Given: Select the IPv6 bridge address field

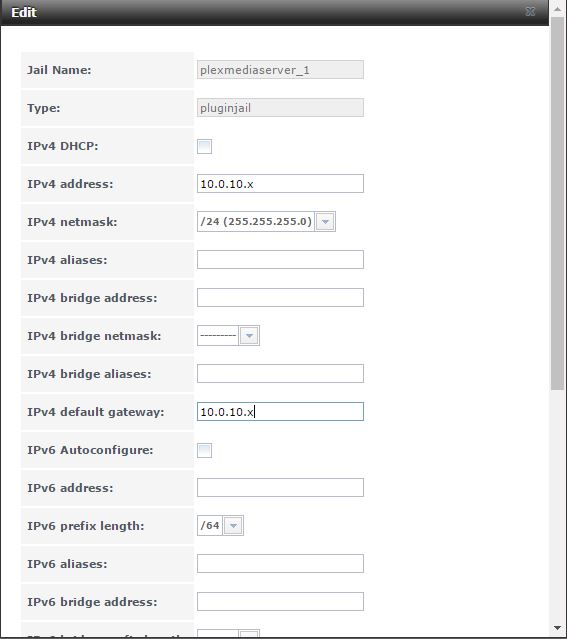Looking at the screenshot, I should 280,602.
